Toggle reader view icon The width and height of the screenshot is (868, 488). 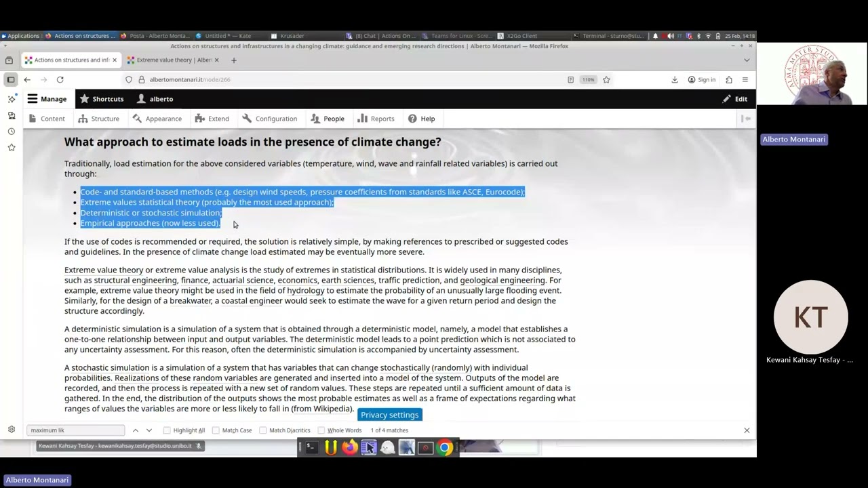tap(570, 80)
